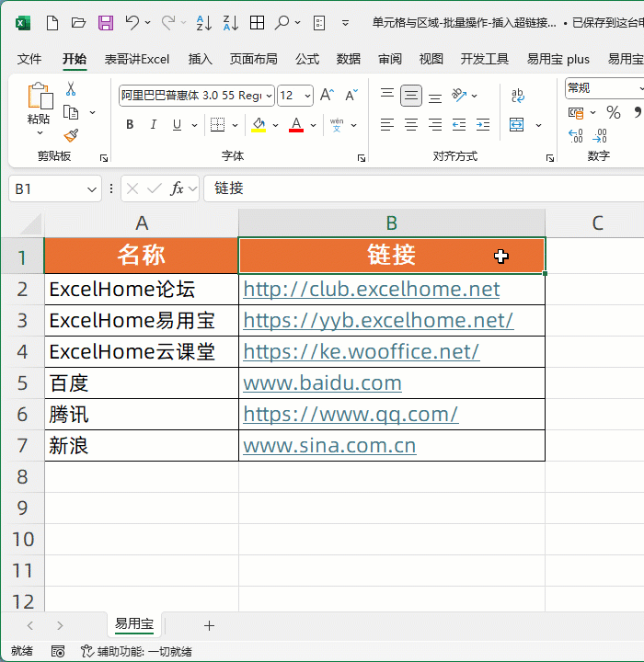Click the text orientation icon

pyautogui.click(x=459, y=95)
